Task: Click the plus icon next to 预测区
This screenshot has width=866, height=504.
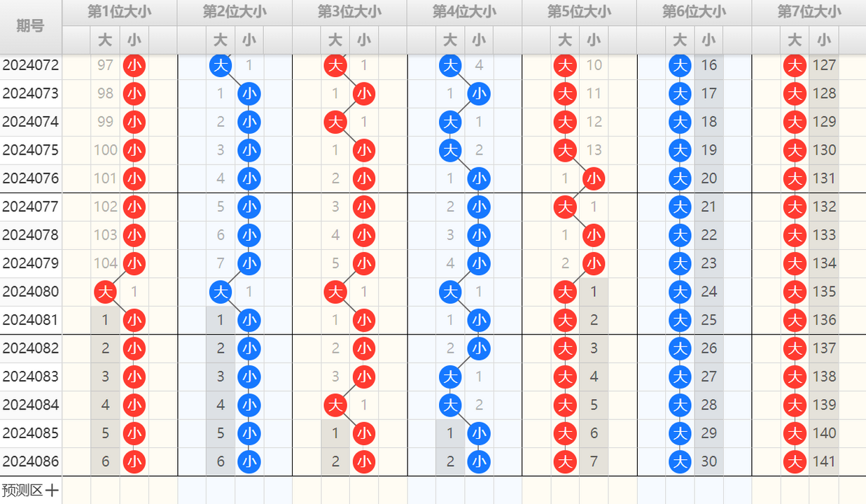Action: (x=52, y=491)
